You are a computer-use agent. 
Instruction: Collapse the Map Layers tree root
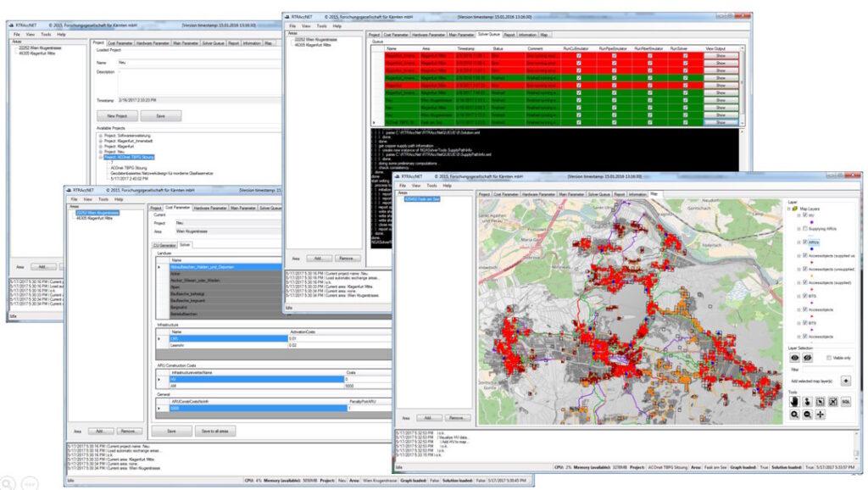pyautogui.click(x=790, y=209)
